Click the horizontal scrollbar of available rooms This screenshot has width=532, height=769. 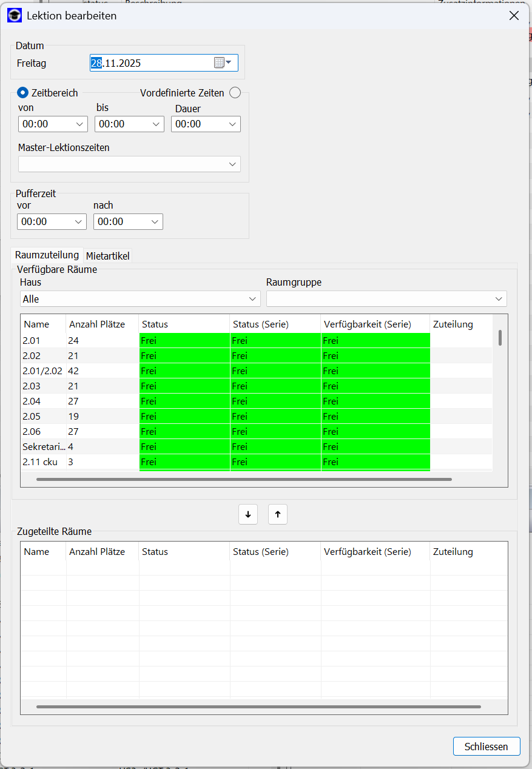pos(244,479)
